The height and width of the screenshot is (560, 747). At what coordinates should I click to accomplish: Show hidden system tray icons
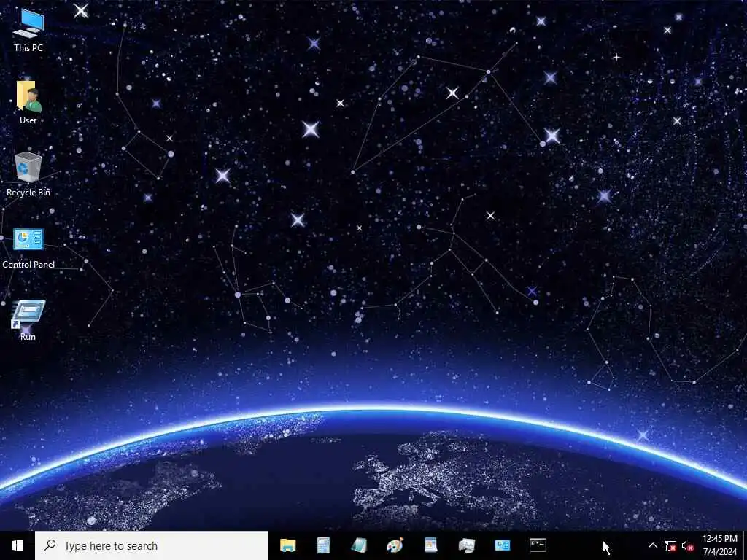[x=653, y=545]
